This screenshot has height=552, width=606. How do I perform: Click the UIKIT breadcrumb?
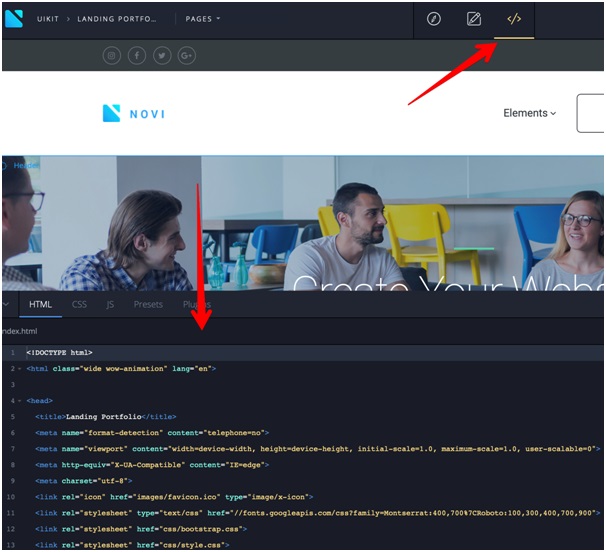(x=48, y=19)
